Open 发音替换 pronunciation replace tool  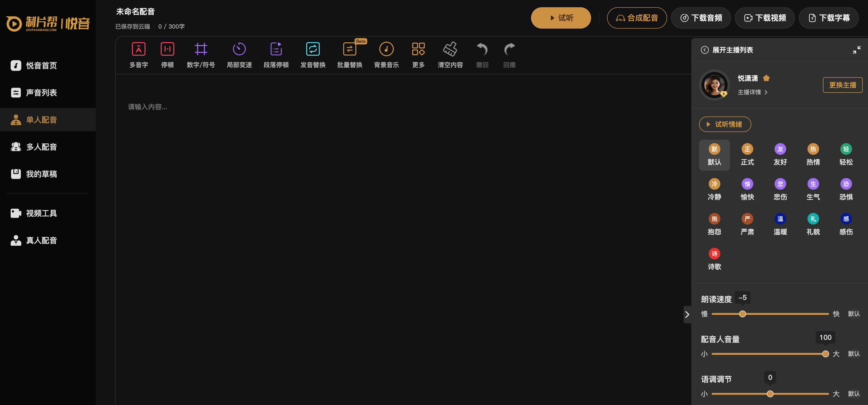(x=313, y=49)
